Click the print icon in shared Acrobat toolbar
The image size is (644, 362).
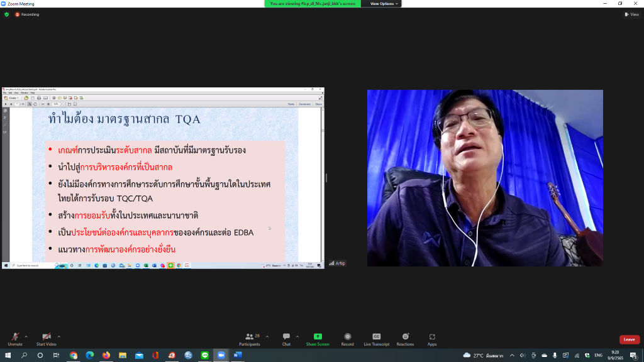click(39, 98)
